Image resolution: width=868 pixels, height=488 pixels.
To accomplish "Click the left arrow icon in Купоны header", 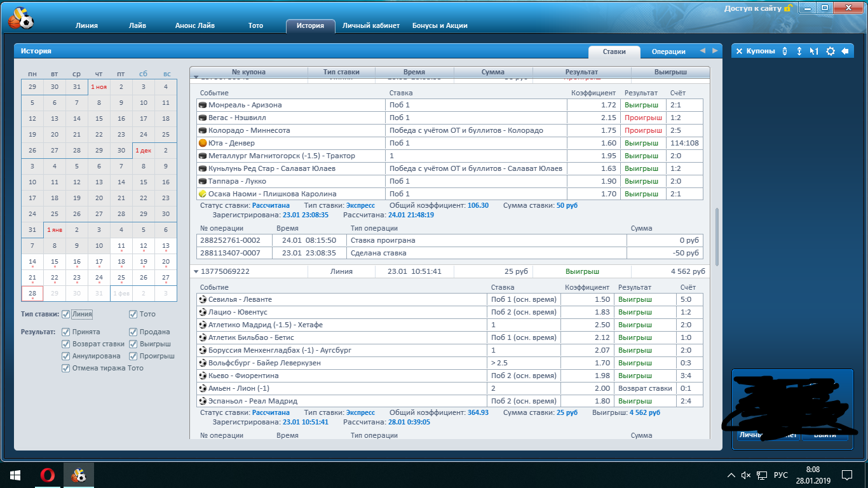I will (845, 51).
